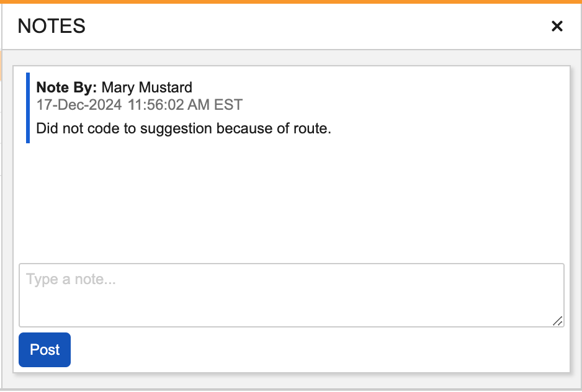
Task: Click the note box resize handle
Action: click(x=557, y=320)
